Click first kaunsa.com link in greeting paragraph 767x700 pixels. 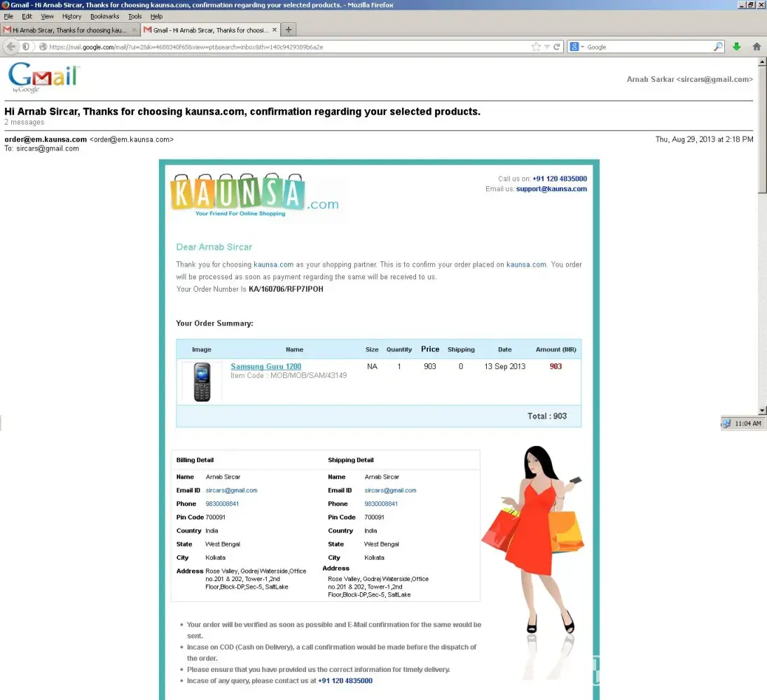[x=273, y=265]
